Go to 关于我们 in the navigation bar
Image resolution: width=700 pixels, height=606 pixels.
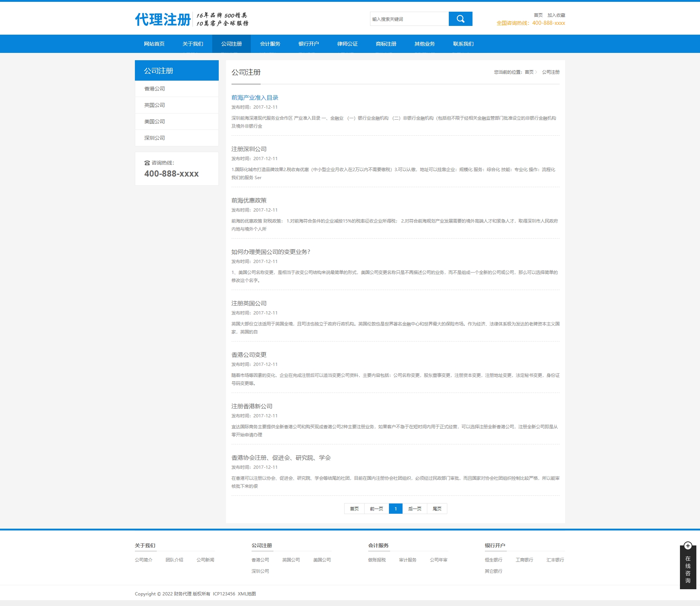(x=193, y=44)
